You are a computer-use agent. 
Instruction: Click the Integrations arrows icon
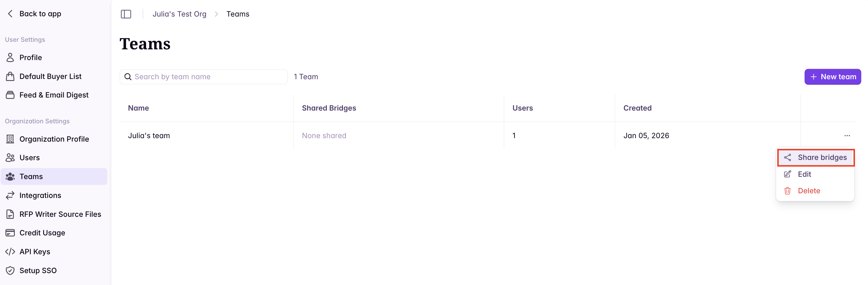click(x=10, y=195)
